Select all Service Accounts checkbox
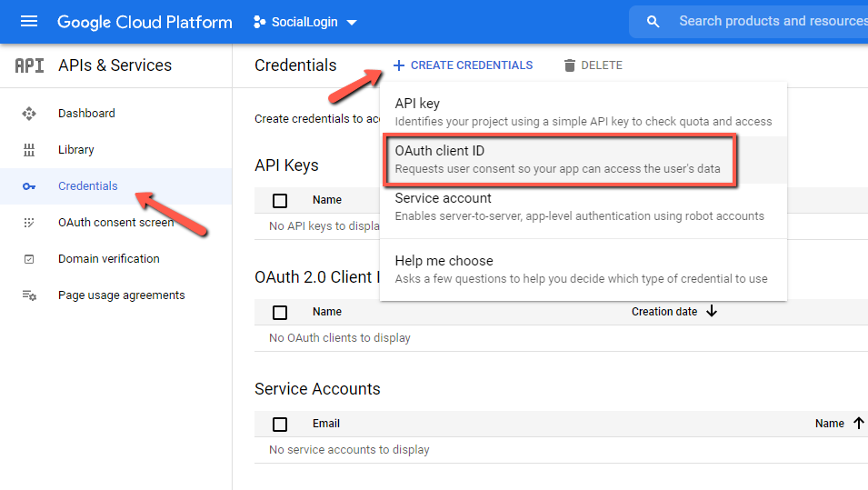868x490 pixels. (280, 425)
